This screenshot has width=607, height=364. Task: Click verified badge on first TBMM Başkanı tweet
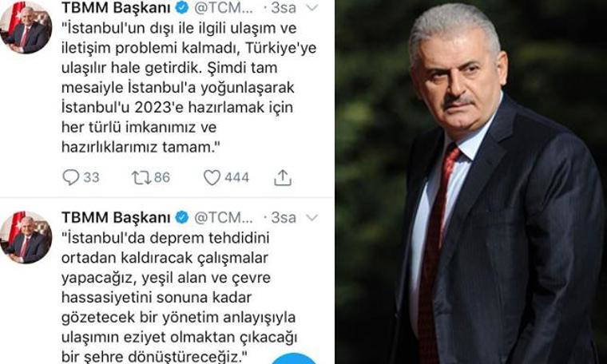click(182, 7)
